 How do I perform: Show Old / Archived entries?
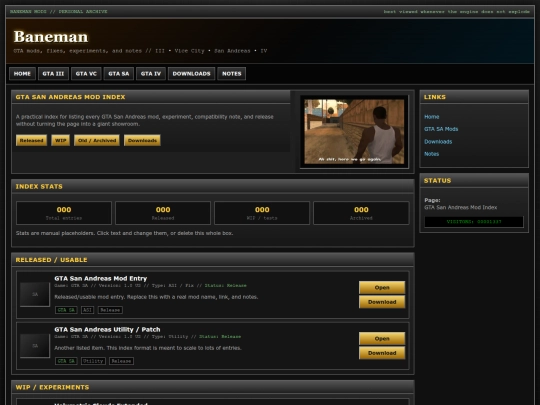click(x=97, y=141)
